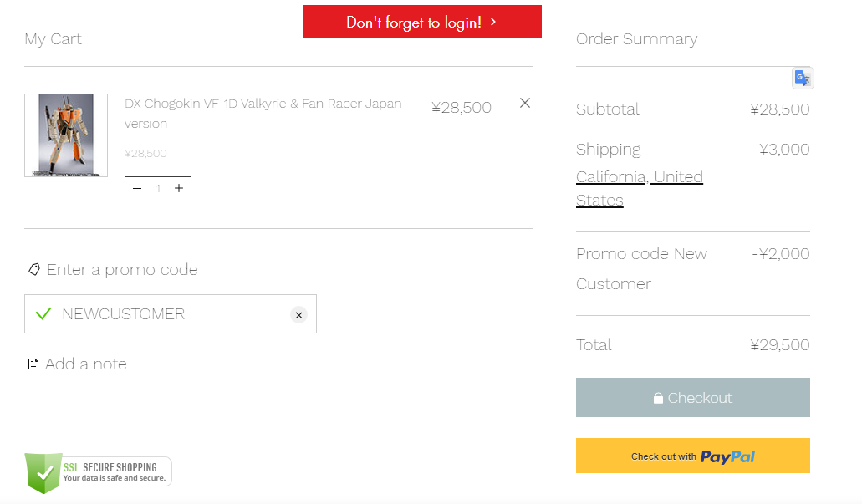Click the note document icon

(x=33, y=364)
